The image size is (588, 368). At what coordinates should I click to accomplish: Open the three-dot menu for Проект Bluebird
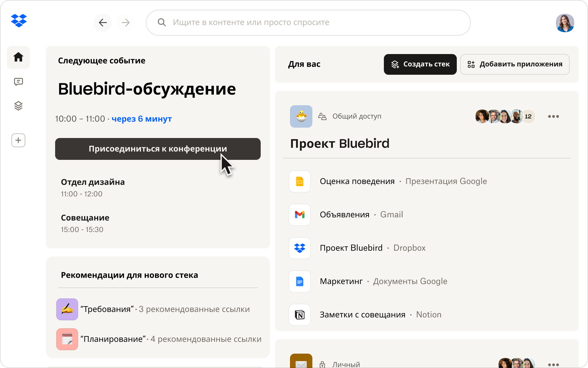coord(553,116)
